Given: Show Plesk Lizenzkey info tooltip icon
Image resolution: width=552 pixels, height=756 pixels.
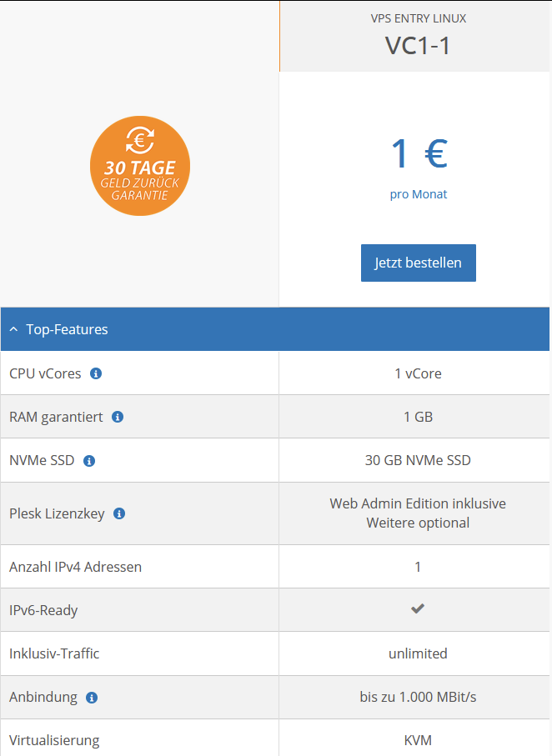Looking at the screenshot, I should pyautogui.click(x=119, y=514).
